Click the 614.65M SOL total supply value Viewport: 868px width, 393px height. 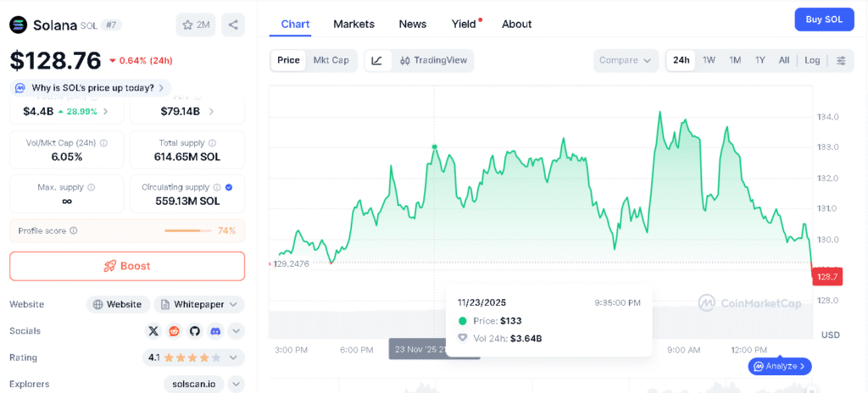(x=187, y=158)
